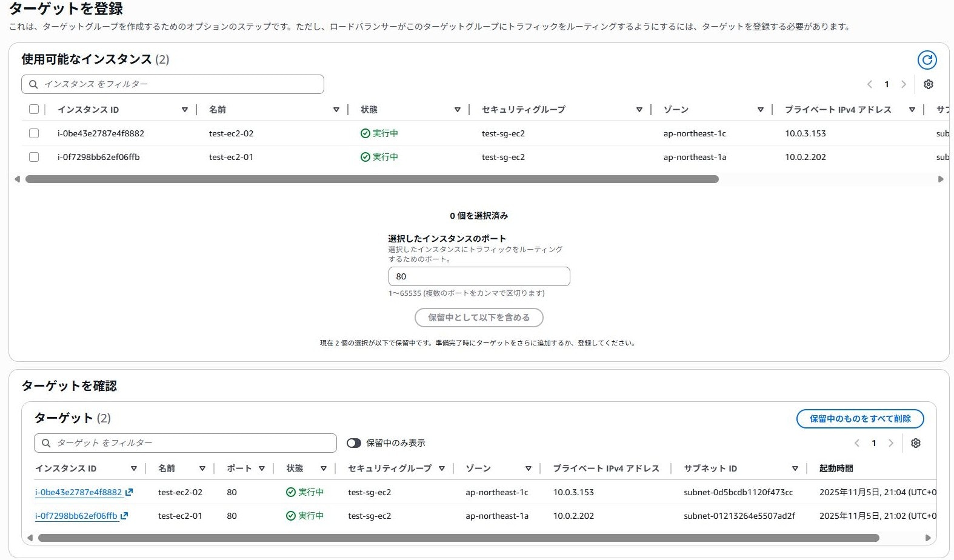Click 0 個を選択済み text
Screen dimensions: 954x560
coord(479,216)
